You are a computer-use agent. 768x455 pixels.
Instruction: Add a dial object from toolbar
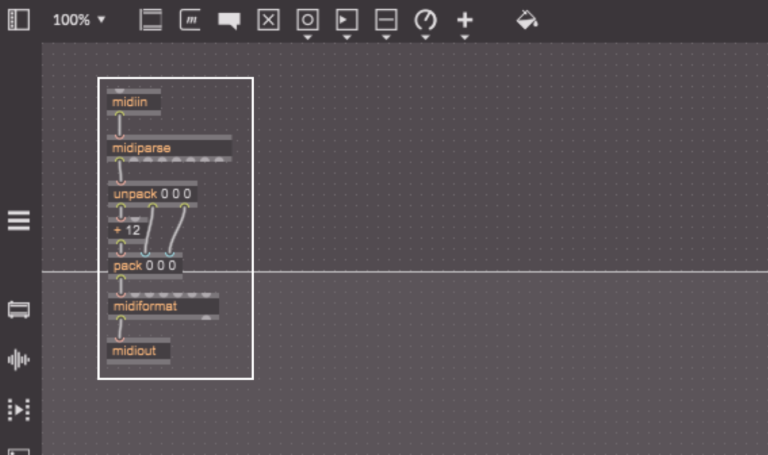[425, 20]
